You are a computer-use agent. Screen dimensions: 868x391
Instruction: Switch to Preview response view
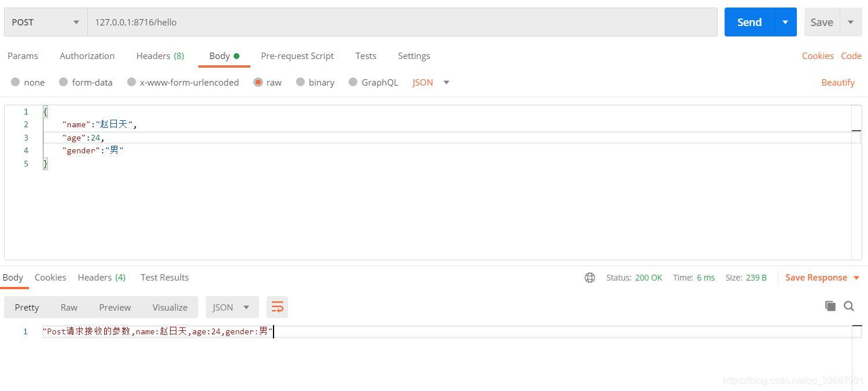coord(115,307)
